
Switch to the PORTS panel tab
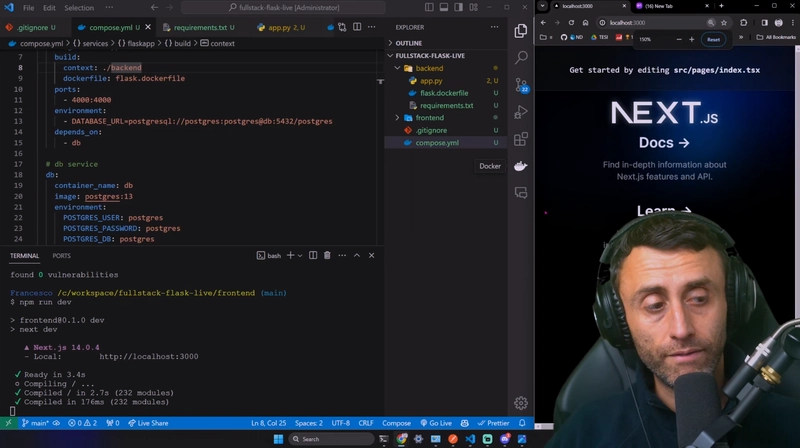[61, 256]
